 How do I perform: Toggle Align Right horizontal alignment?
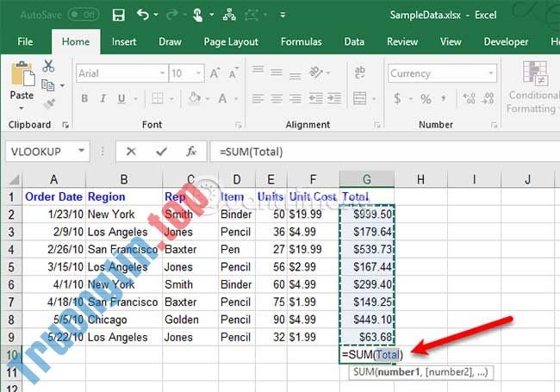[295, 98]
